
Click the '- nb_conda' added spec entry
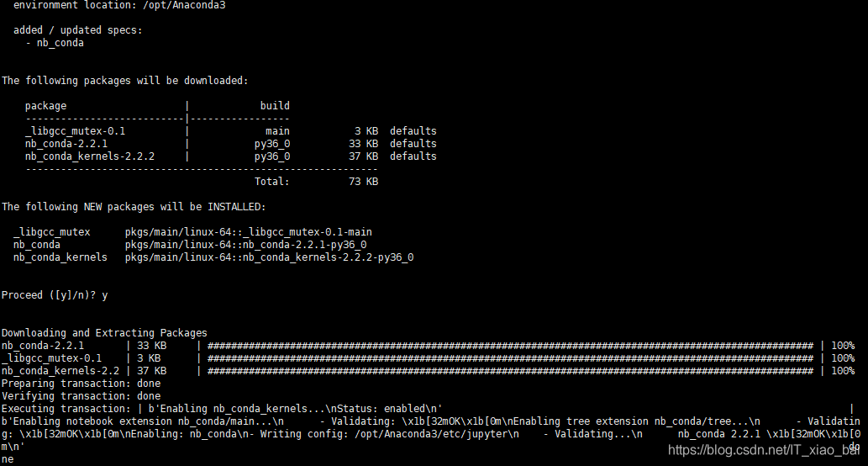click(x=55, y=43)
